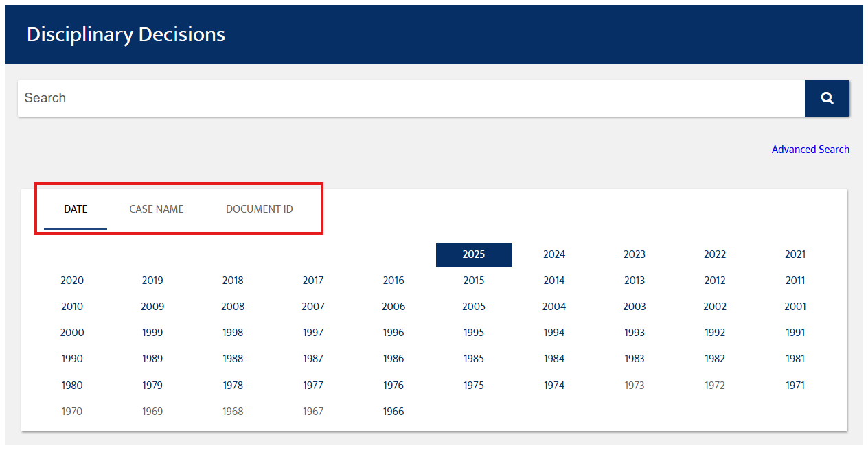
Task: View decisions for year 2016
Action: 393,281
